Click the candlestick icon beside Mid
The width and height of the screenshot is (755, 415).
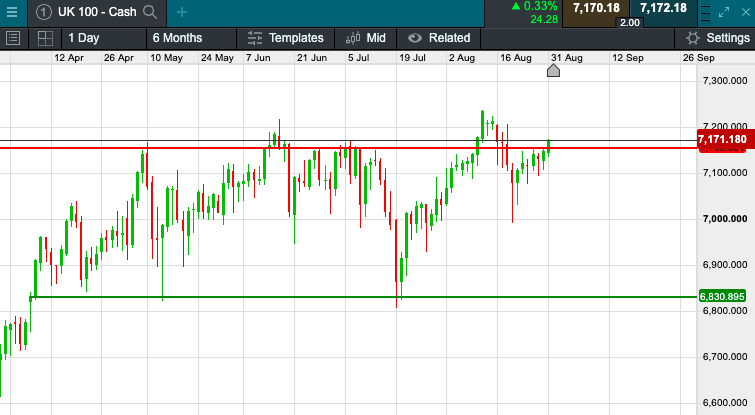352,38
